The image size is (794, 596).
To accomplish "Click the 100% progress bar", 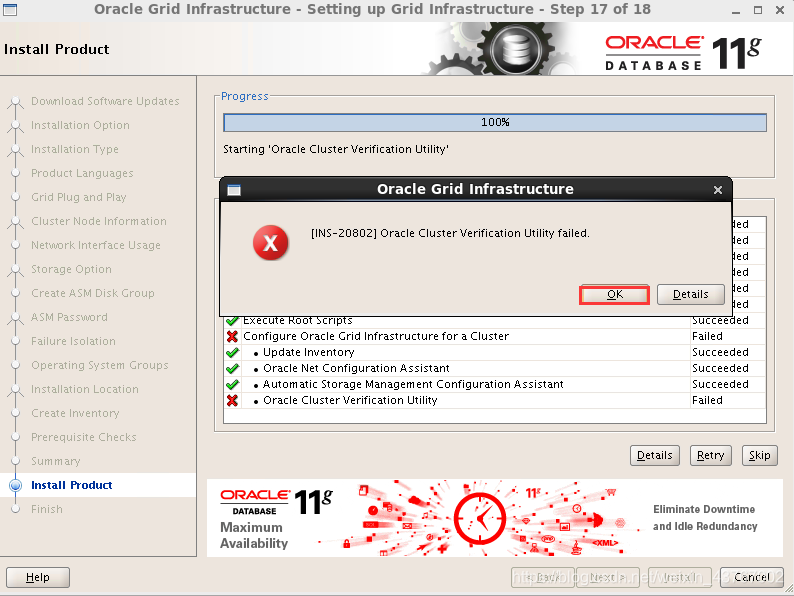I will coord(495,123).
